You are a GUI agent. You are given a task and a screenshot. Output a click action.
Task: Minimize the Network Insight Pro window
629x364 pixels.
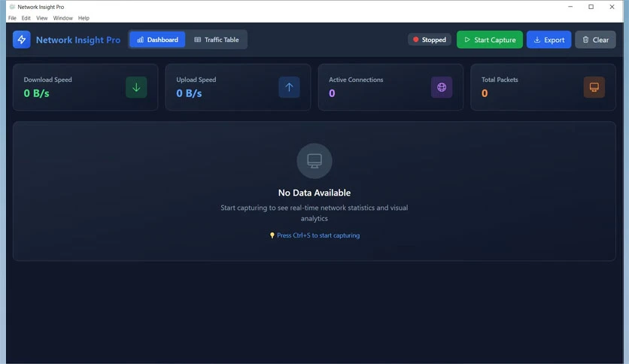point(570,7)
